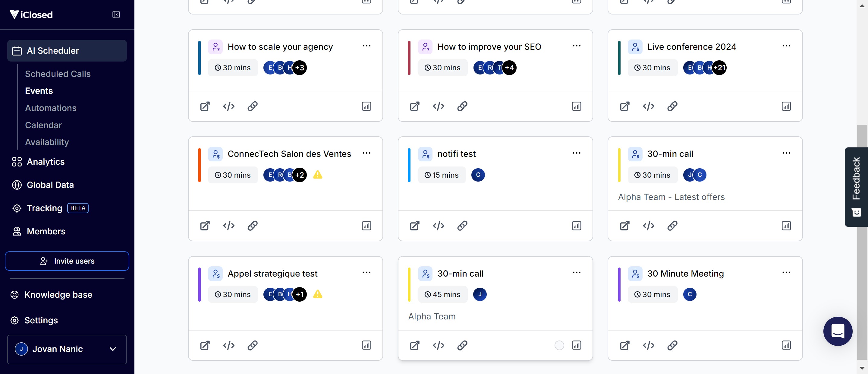The image size is (868, 374).
Task: Open the Feedback side tab
Action: 856,187
